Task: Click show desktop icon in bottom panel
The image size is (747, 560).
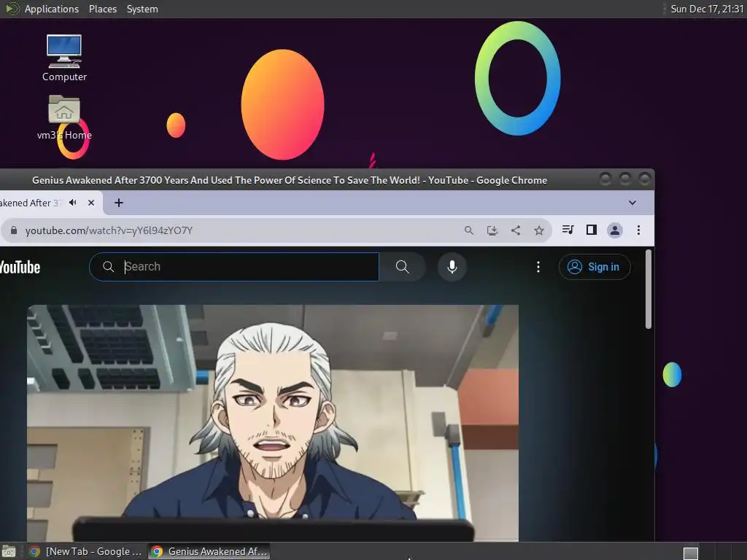Action: pyautogui.click(x=9, y=552)
